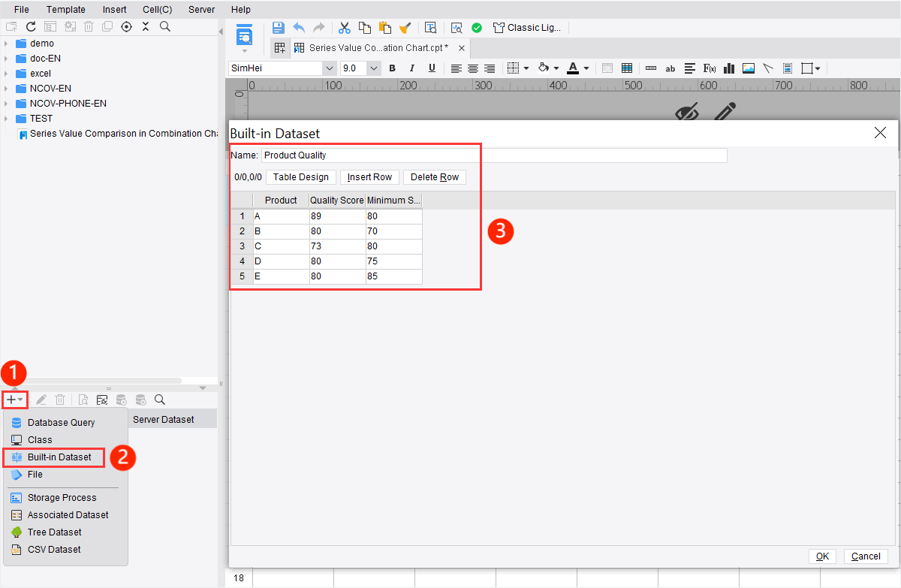Save the template using the save icon
The width and height of the screenshot is (901, 588).
[x=278, y=27]
